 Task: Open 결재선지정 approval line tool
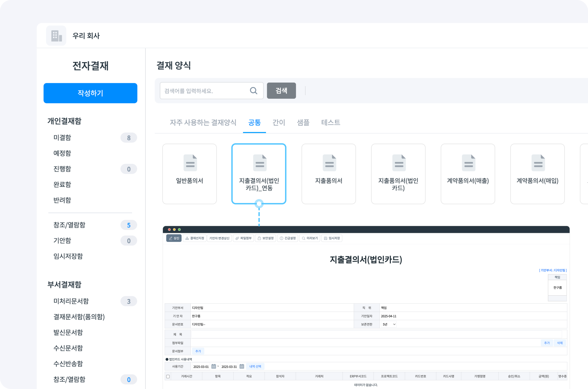point(195,238)
